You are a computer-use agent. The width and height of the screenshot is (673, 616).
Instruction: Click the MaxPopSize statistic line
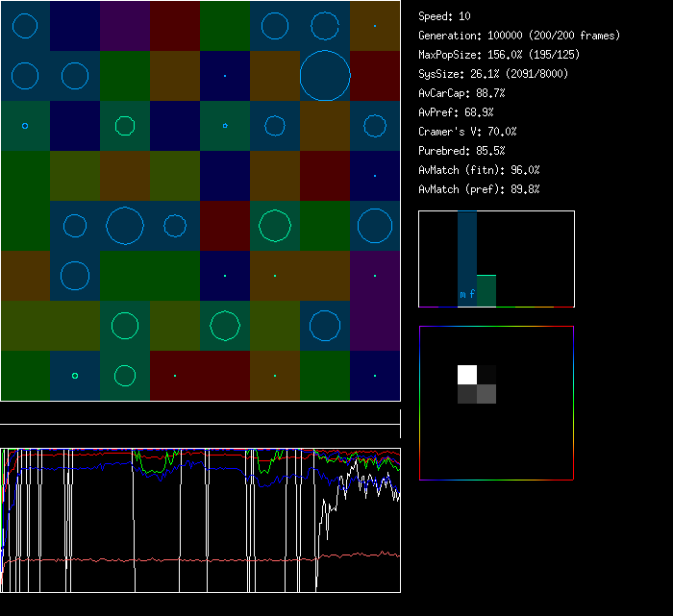click(498, 55)
